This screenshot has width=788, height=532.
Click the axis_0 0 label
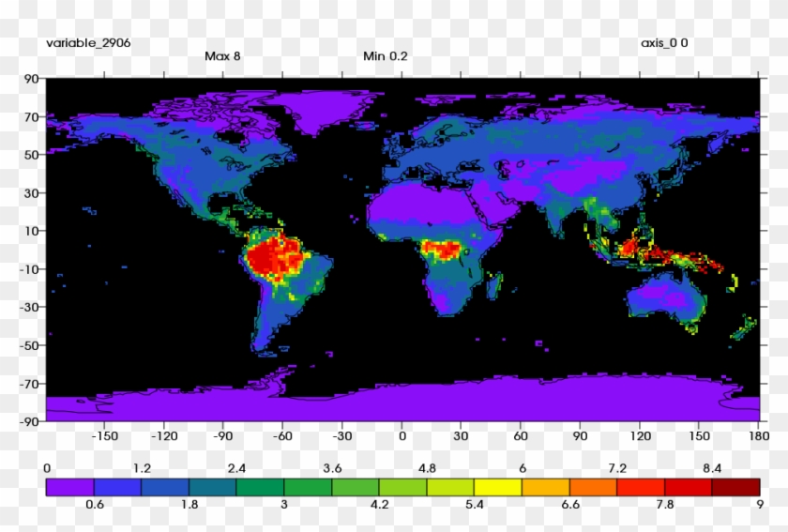[x=664, y=43]
